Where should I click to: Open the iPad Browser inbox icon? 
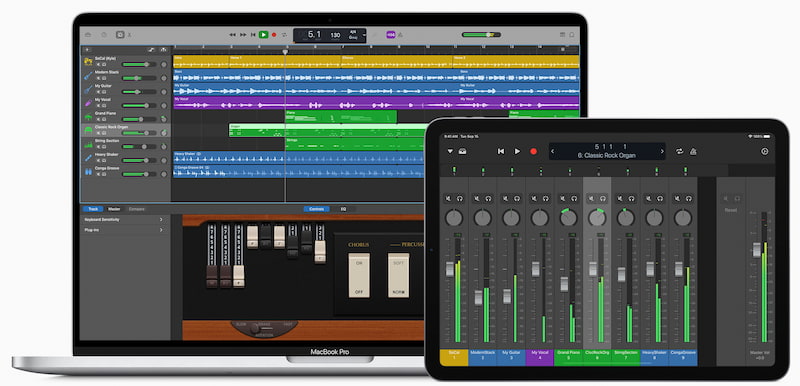462,151
